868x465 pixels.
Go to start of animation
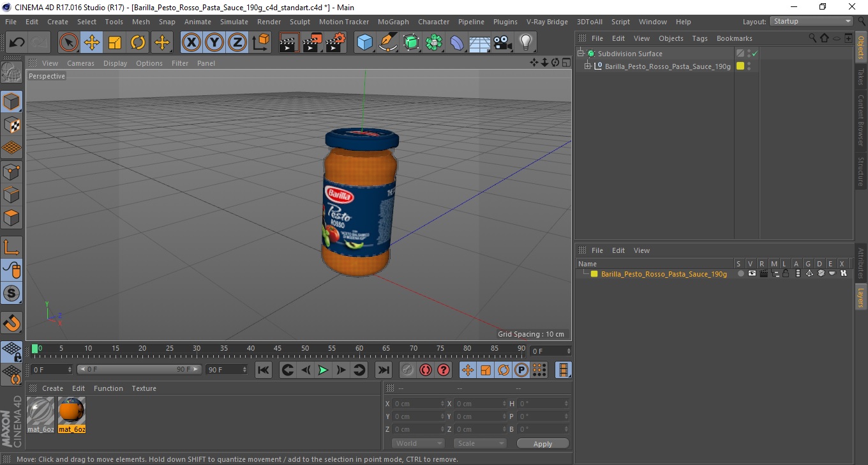click(264, 370)
